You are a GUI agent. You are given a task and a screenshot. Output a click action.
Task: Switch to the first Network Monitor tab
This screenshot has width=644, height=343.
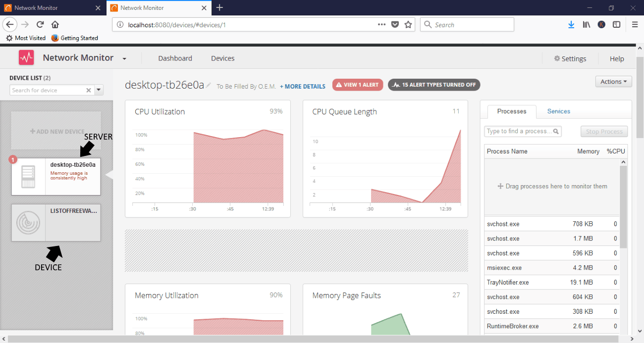pos(52,8)
